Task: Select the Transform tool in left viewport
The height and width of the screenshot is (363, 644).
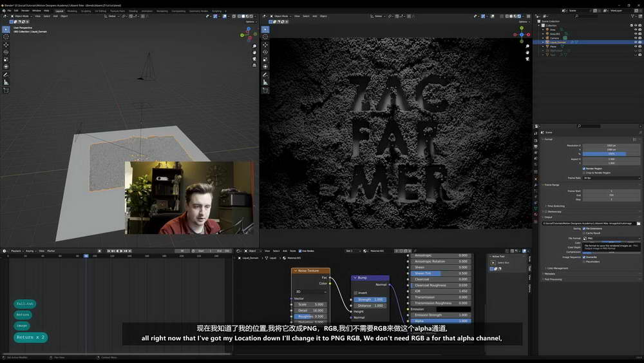Action: (6, 66)
